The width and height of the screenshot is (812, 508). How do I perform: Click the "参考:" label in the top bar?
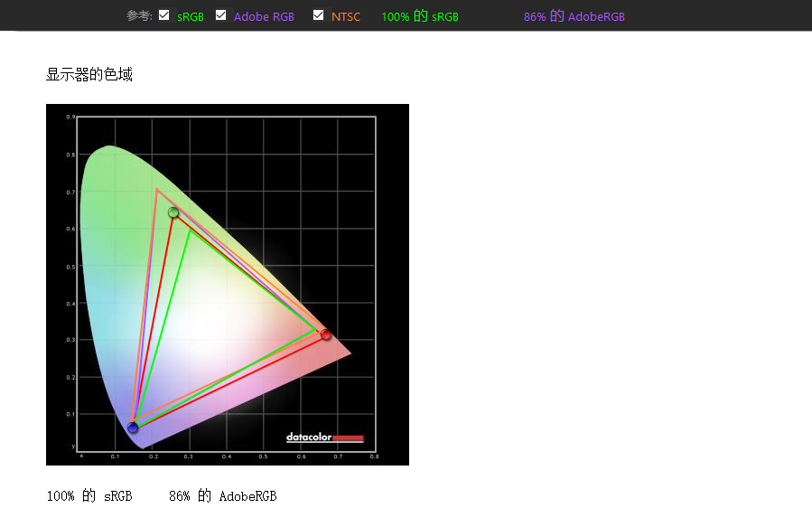(139, 16)
